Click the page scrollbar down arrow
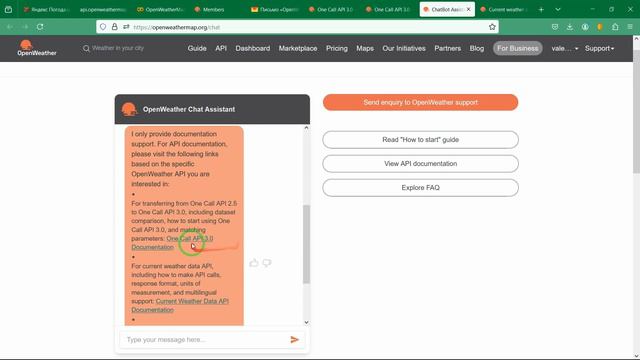This screenshot has height=360, width=640. point(636,356)
